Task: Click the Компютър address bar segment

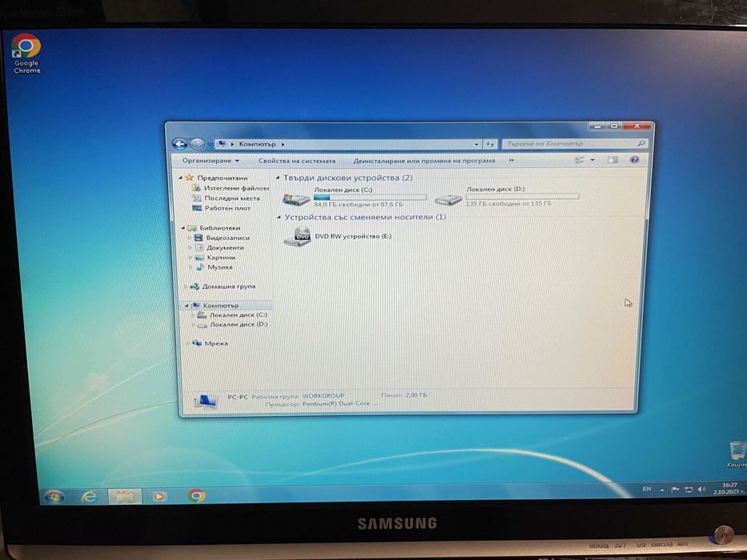Action: 257,144
